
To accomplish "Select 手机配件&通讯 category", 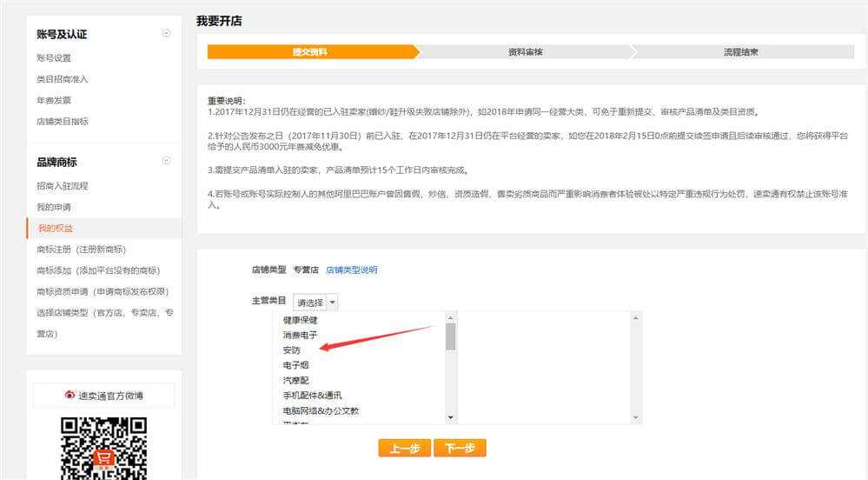I will pyautogui.click(x=312, y=396).
